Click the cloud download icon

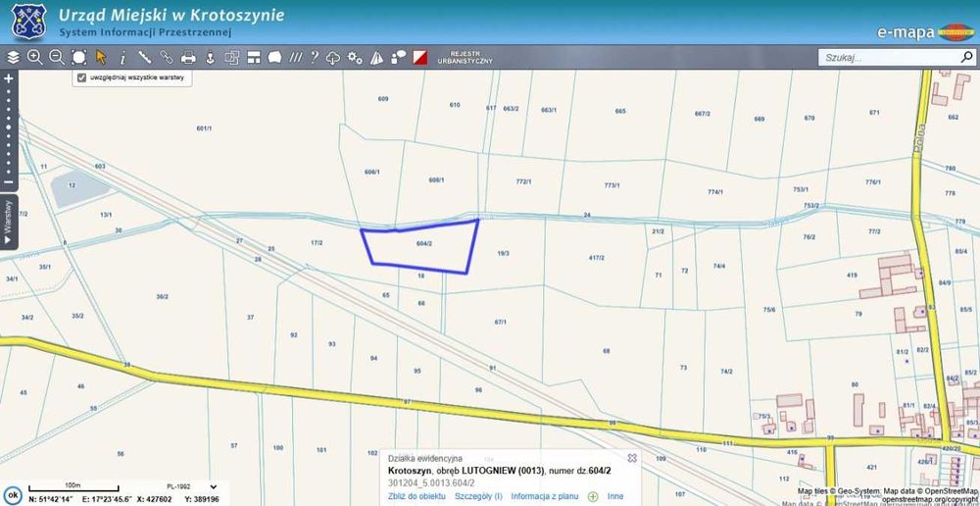(333, 58)
